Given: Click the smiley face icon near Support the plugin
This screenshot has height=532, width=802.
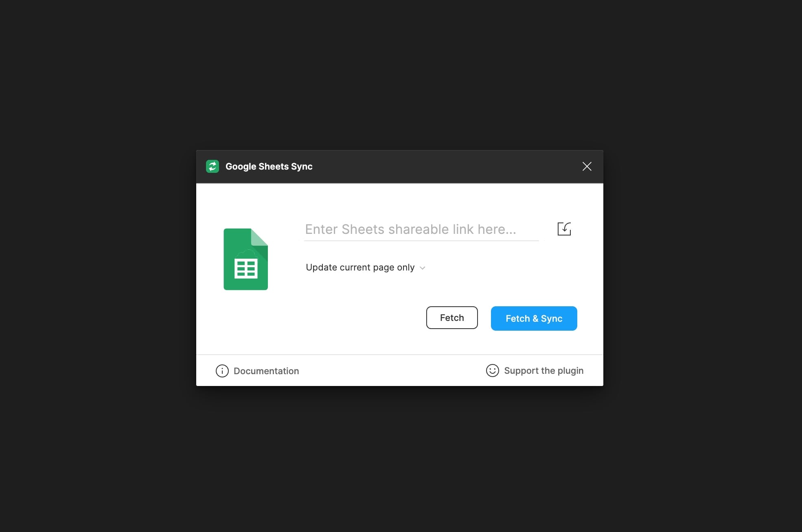Looking at the screenshot, I should tap(492, 371).
